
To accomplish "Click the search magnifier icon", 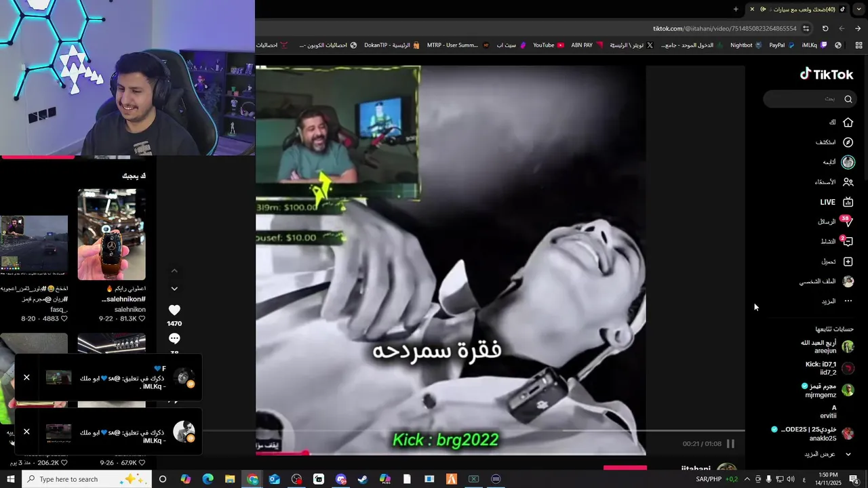I will [x=848, y=99].
